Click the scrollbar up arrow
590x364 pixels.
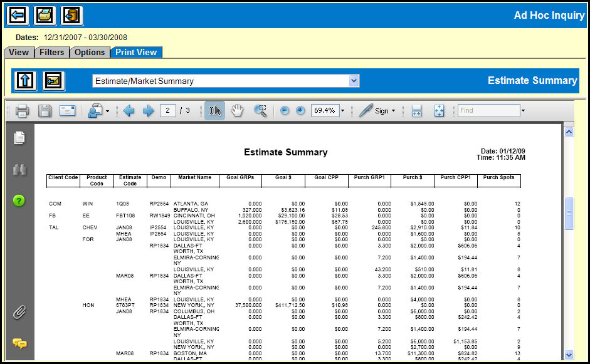pyautogui.click(x=569, y=132)
